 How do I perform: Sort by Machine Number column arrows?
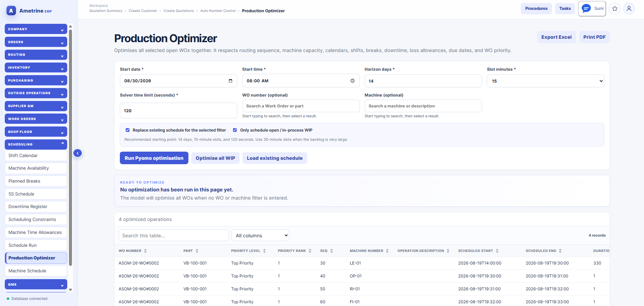click(x=387, y=251)
